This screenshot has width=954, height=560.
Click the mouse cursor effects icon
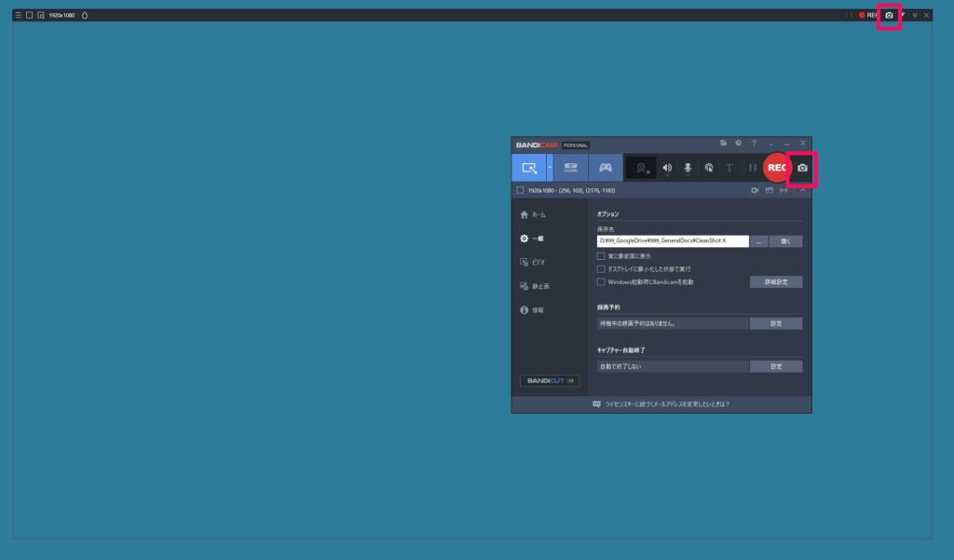coord(709,168)
